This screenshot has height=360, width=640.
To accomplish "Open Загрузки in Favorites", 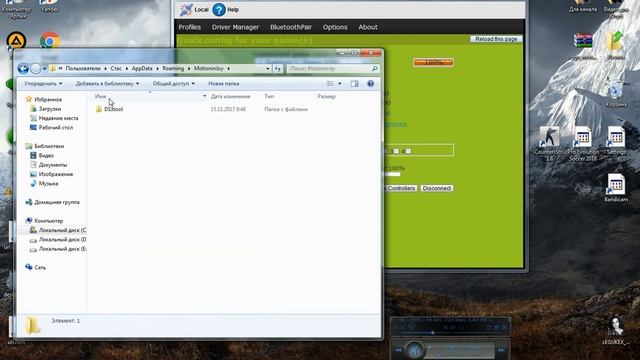I will (46, 109).
